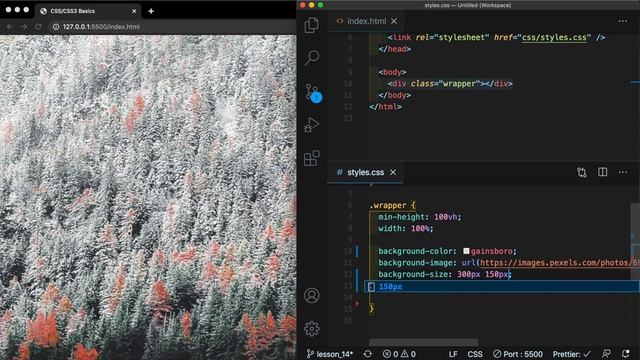
Task: Click the closing </html> tag in index.html
Action: [385, 107]
